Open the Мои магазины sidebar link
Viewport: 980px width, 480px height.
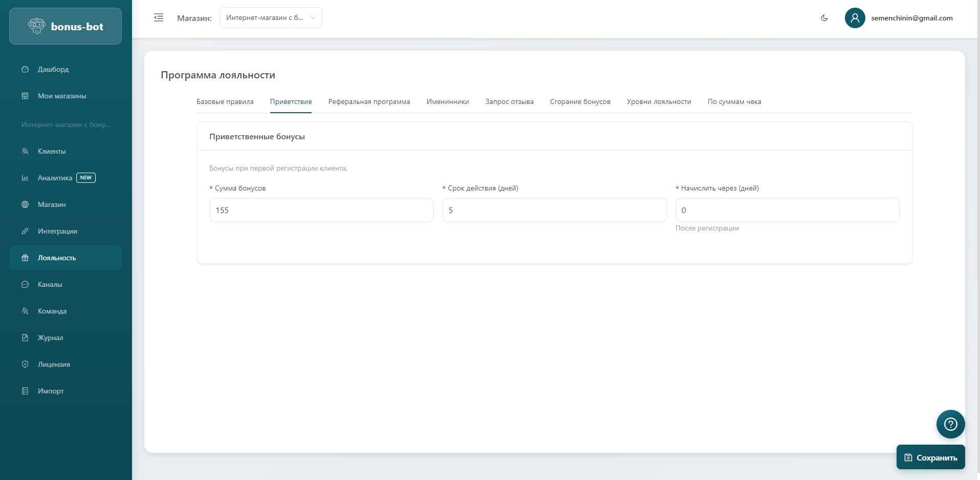coord(62,96)
